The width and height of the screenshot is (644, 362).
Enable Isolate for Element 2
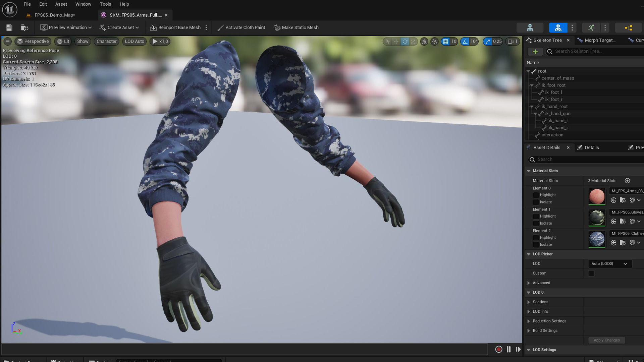click(536, 245)
